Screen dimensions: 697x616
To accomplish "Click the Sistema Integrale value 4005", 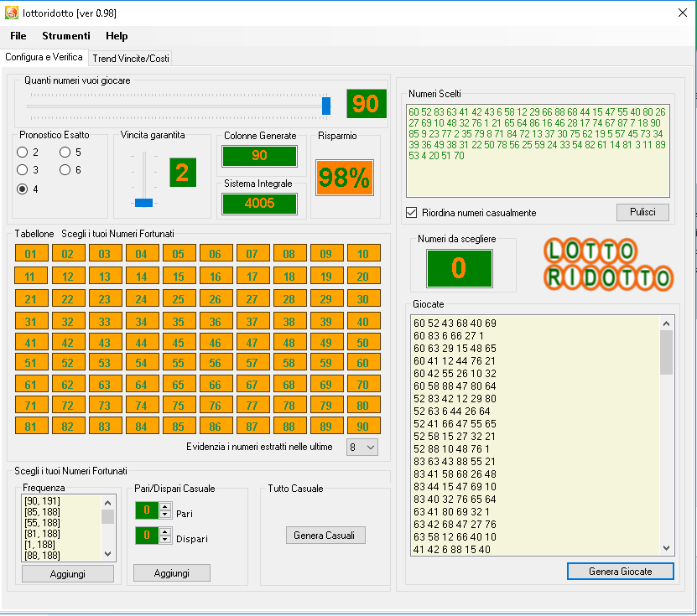I will coord(260,204).
